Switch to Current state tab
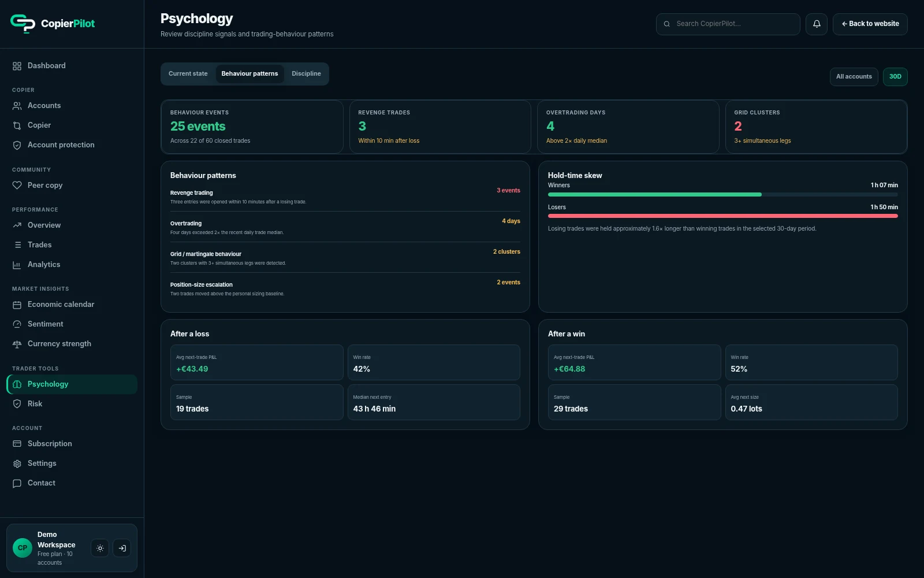Screen dimensions: 924x578 coord(188,74)
